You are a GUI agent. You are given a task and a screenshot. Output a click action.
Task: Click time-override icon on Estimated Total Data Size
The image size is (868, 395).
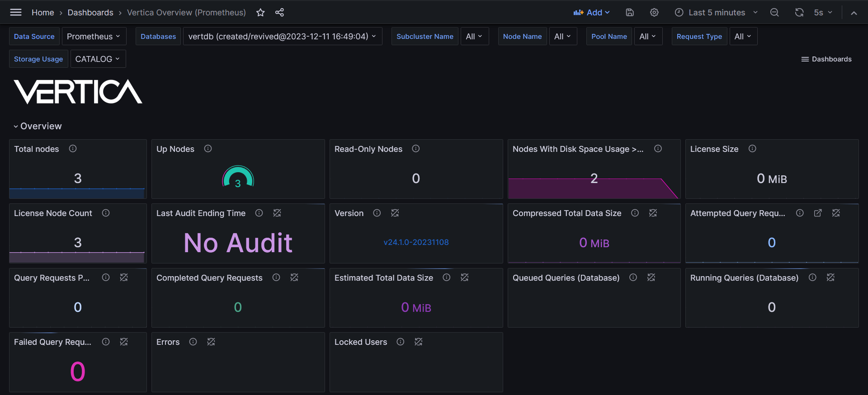tap(465, 277)
